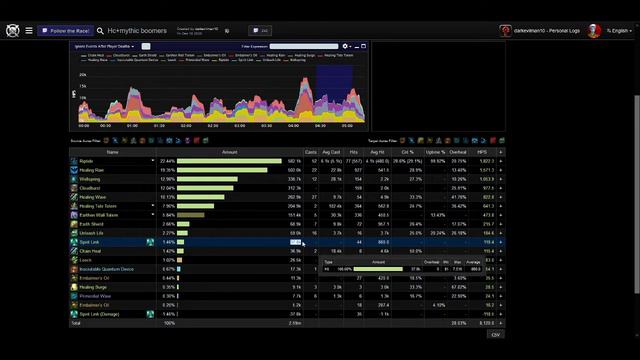Click the search magnifier icon

coord(100,31)
